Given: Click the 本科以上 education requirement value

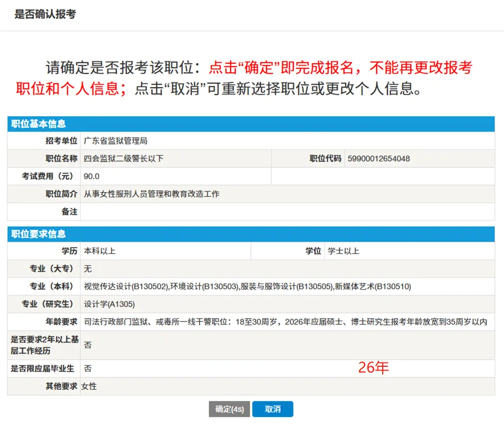Looking at the screenshot, I should coord(100,251).
